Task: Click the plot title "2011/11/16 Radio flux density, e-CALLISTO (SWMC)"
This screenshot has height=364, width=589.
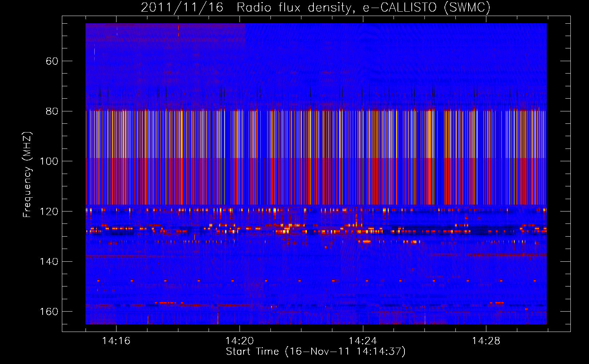Action: point(316,7)
